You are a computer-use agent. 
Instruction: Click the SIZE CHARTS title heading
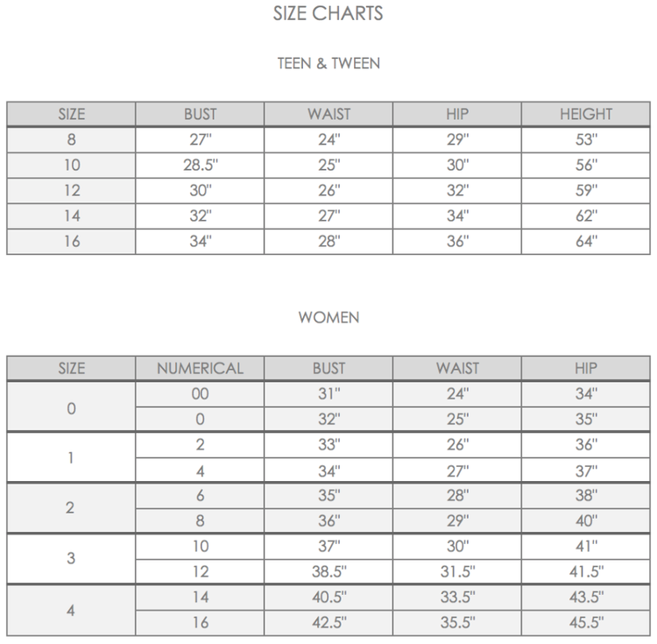coord(328,13)
